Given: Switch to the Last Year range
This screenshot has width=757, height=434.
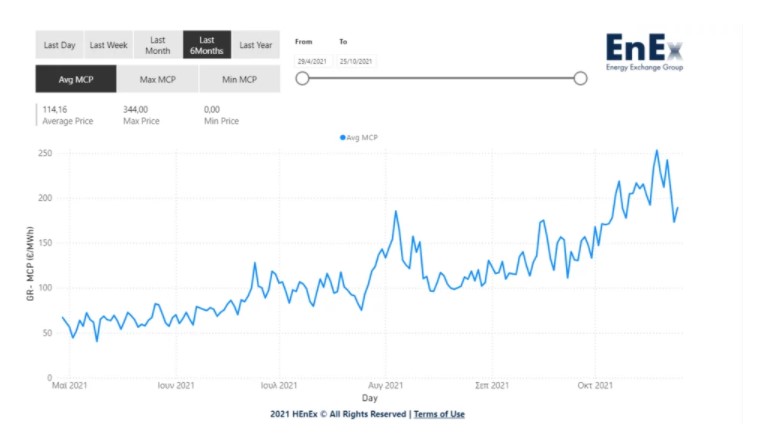Looking at the screenshot, I should pos(256,45).
